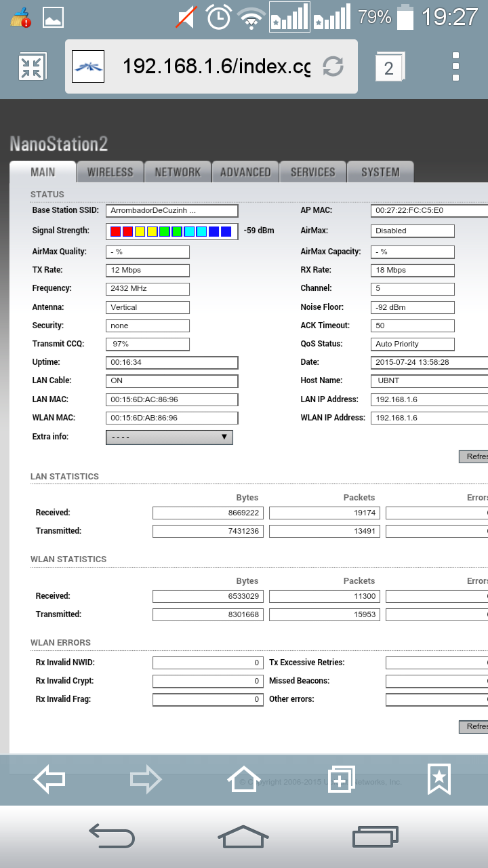488x868 pixels.
Task: Click the Frequency 2432 MHz field
Action: 148,288
